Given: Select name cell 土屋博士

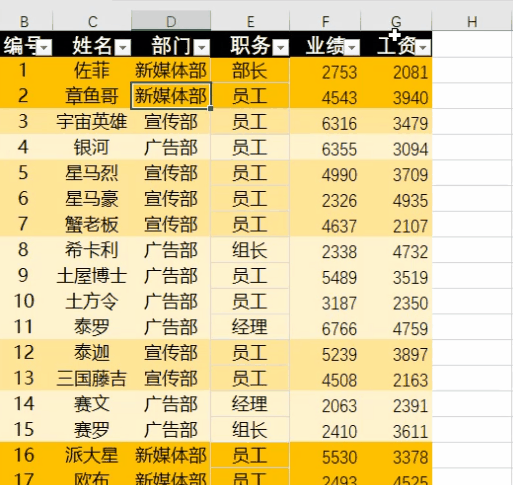Looking at the screenshot, I should 92,276.
